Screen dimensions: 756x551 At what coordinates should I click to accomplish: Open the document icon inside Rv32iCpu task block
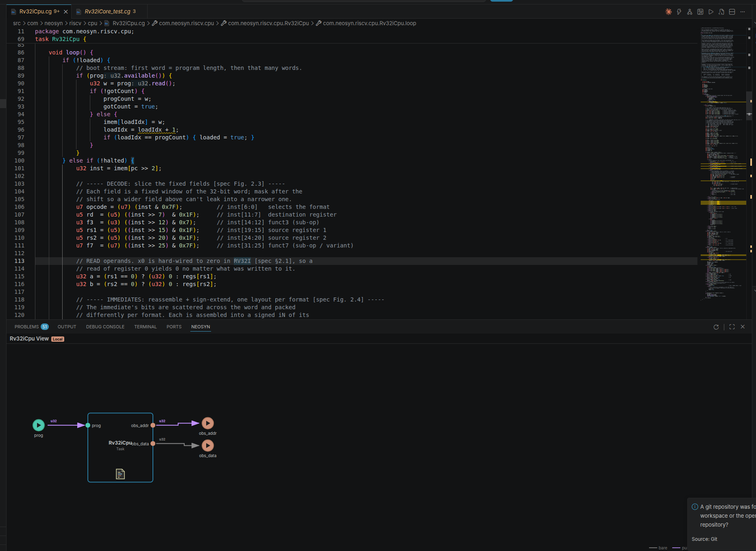[x=120, y=474]
